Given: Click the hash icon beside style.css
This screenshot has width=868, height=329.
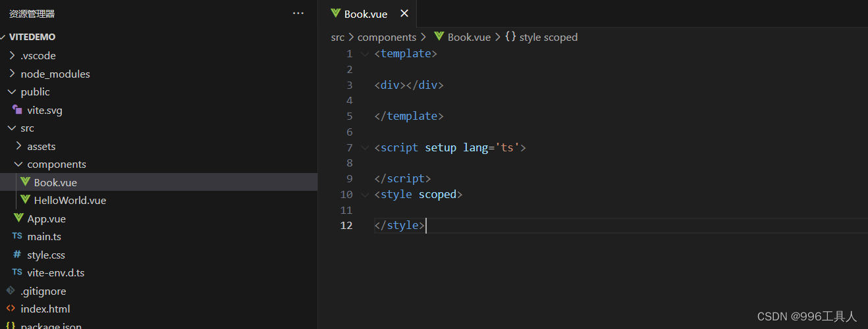Looking at the screenshot, I should pyautogui.click(x=17, y=254).
